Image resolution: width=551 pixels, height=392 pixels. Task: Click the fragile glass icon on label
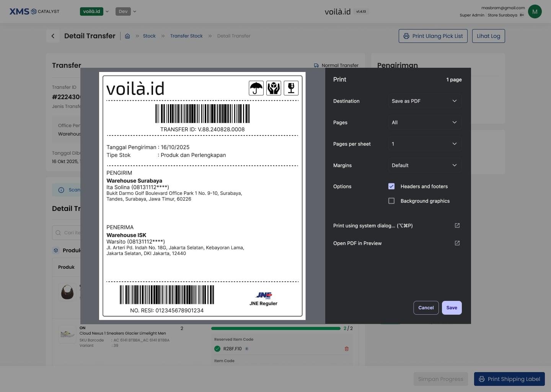(x=291, y=88)
